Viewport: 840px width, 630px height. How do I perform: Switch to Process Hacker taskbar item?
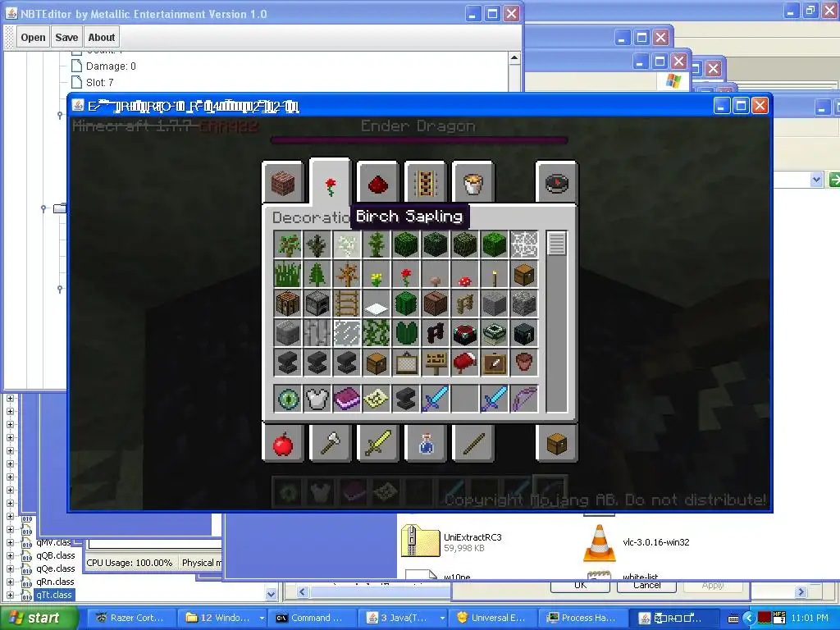pyautogui.click(x=582, y=618)
